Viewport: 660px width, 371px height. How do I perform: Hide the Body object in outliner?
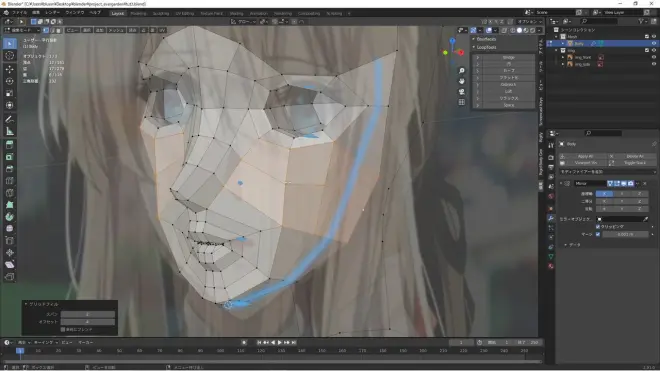coord(654,43)
